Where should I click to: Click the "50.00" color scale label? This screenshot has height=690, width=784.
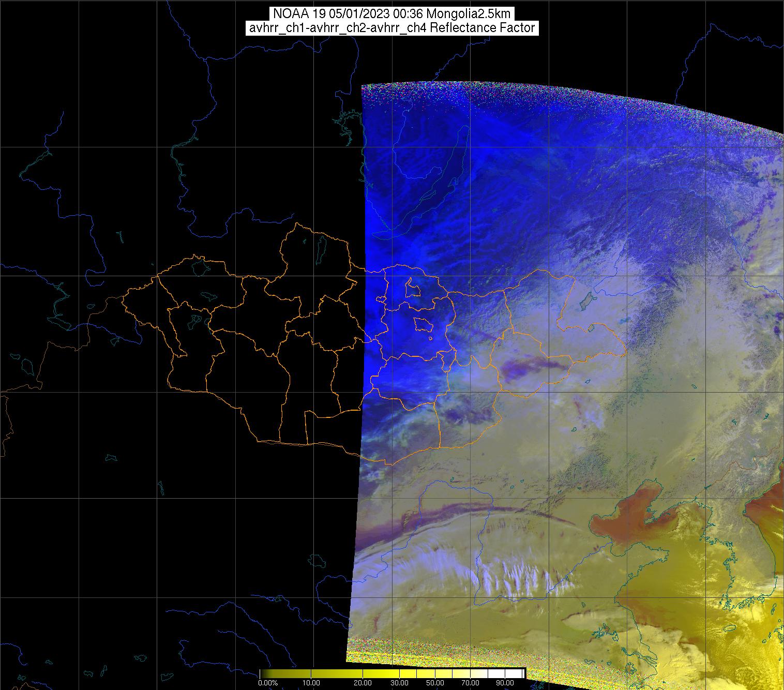436,683
